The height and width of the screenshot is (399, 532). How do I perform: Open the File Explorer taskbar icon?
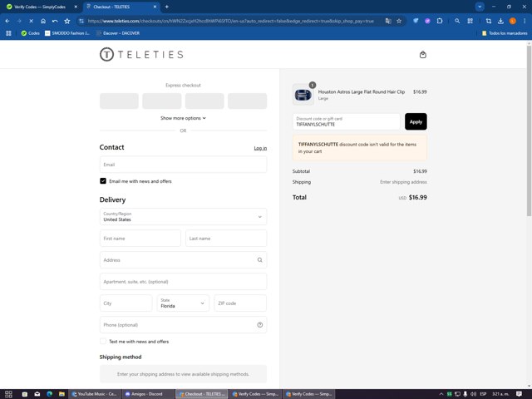62,394
